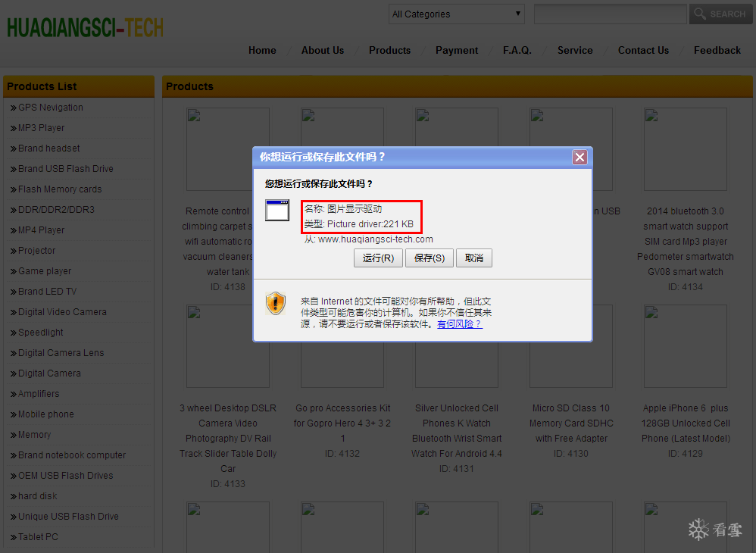This screenshot has width=756, height=553.
Task: Select DDR/DDR2/DDR3 category
Action: coord(56,210)
